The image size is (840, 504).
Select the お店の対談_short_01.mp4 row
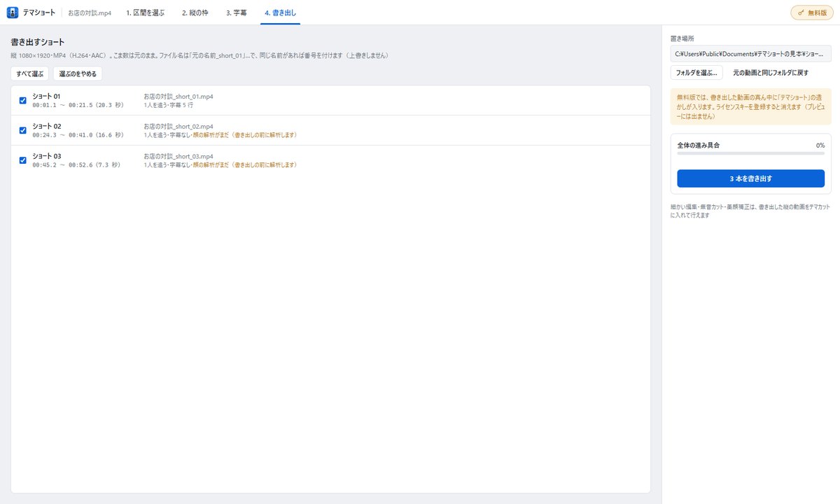coord(330,100)
